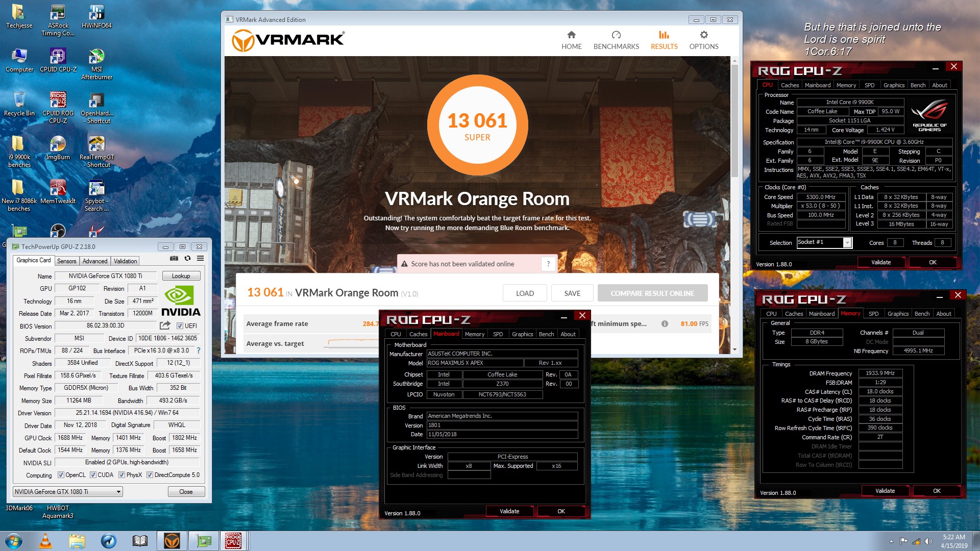This screenshot has width=980, height=551.
Task: Open New i7 8086k benches folder
Action: point(19,195)
